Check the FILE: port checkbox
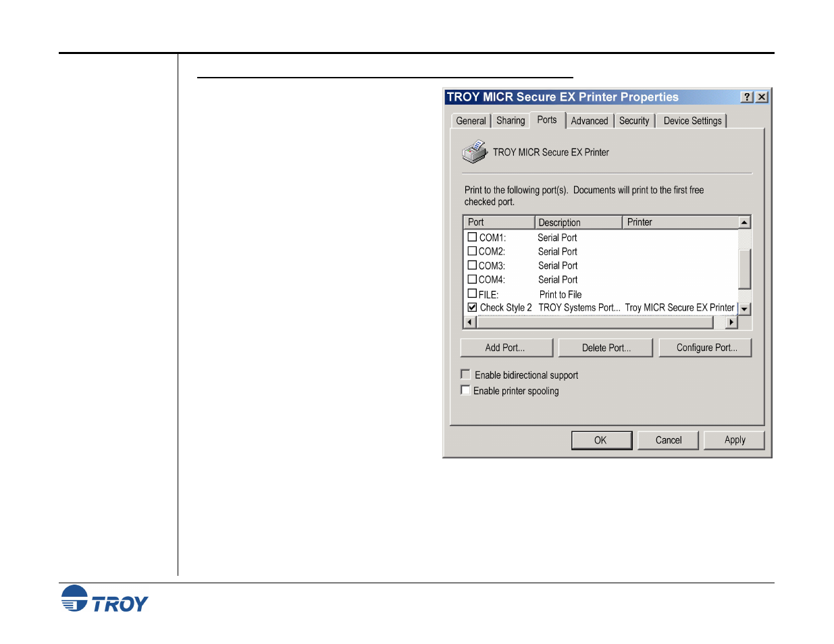This screenshot has width=834, height=644. pos(473,293)
